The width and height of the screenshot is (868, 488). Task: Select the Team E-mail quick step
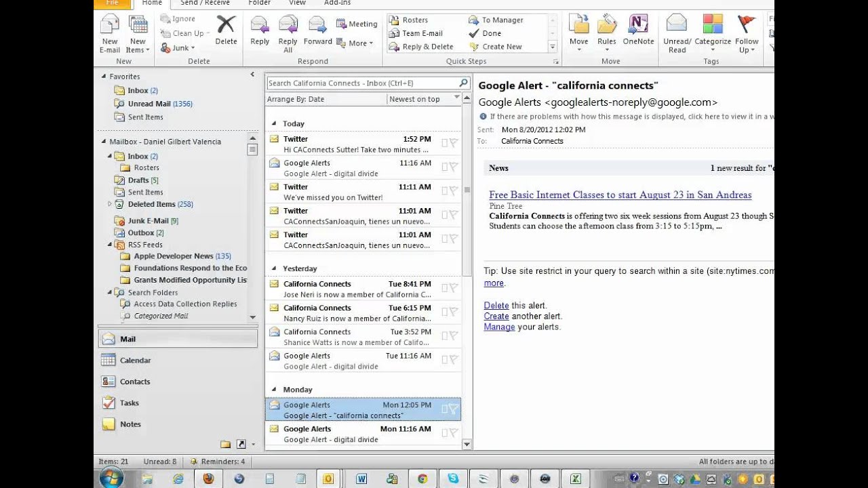416,33
